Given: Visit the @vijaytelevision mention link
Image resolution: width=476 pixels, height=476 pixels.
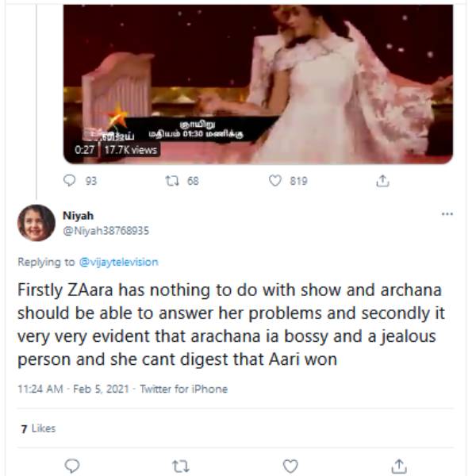Looking at the screenshot, I should (119, 262).
